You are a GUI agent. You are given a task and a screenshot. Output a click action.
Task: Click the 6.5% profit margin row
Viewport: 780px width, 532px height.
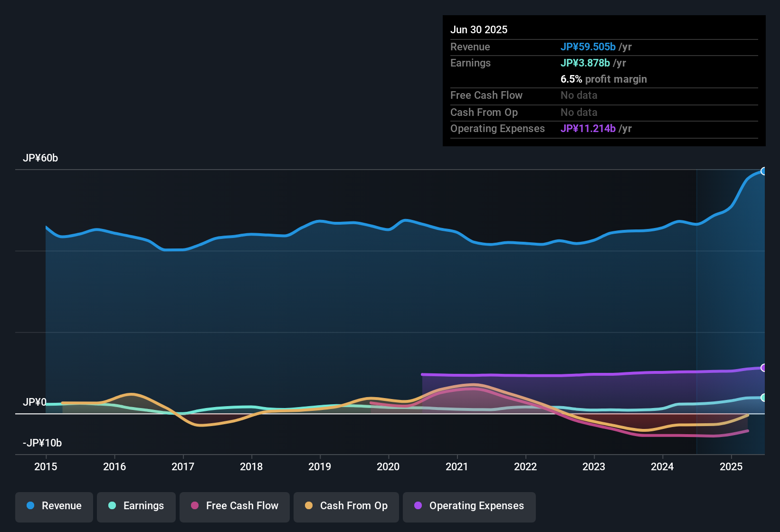(604, 79)
